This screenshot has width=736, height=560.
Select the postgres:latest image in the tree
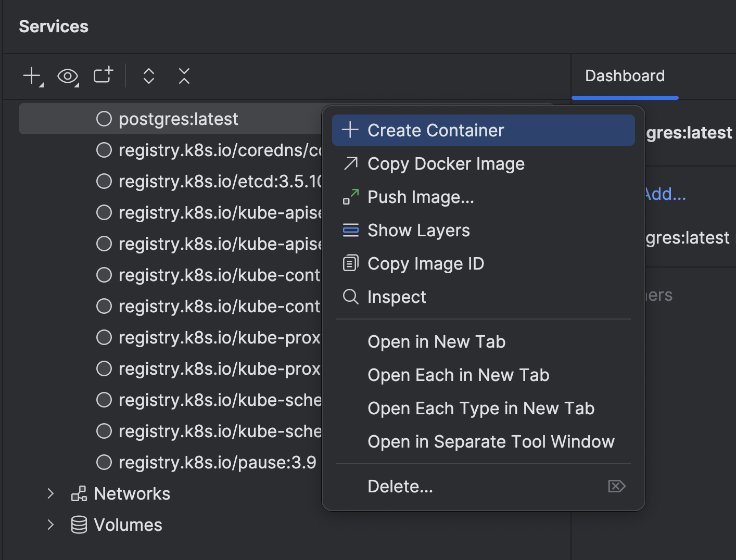178,119
